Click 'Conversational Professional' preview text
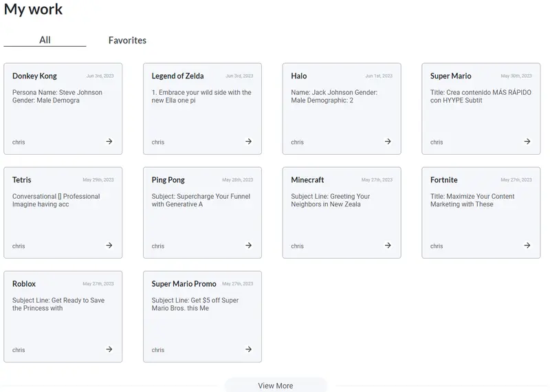 coord(56,200)
